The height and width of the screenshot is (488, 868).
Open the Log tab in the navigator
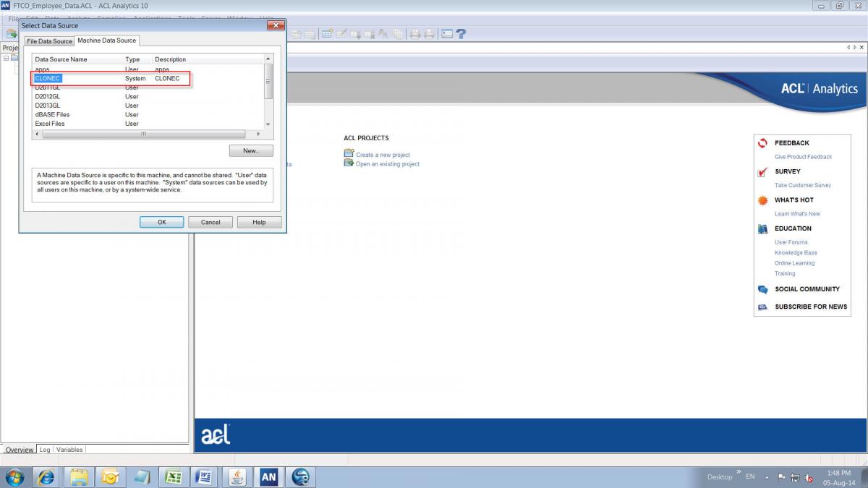coord(45,450)
